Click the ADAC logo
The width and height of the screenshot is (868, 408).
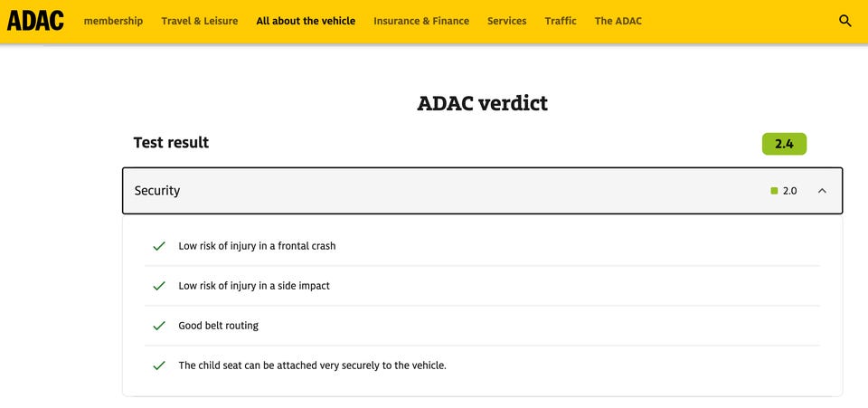(35, 20)
